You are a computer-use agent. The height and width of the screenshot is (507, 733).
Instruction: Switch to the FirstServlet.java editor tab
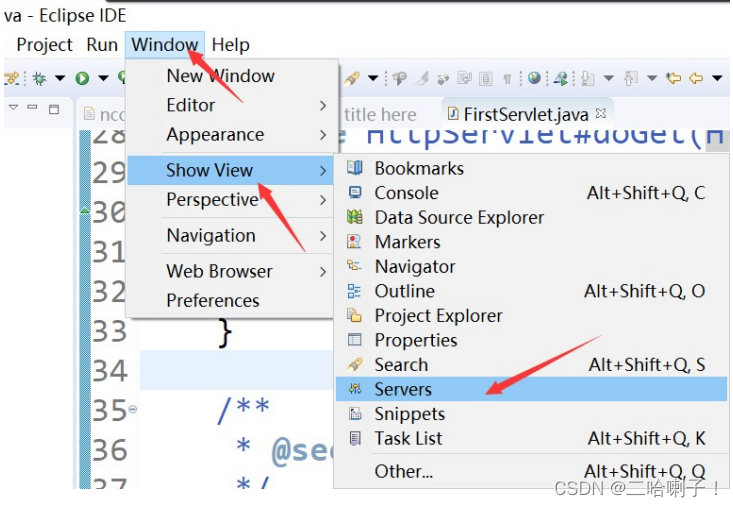point(525,114)
